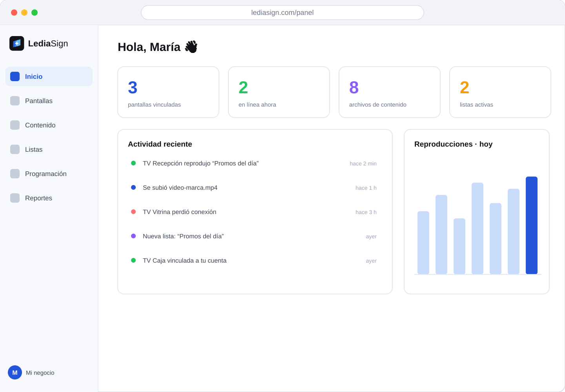
Task: Click the purple dot beside Nueva lista entry
Action: tap(133, 236)
